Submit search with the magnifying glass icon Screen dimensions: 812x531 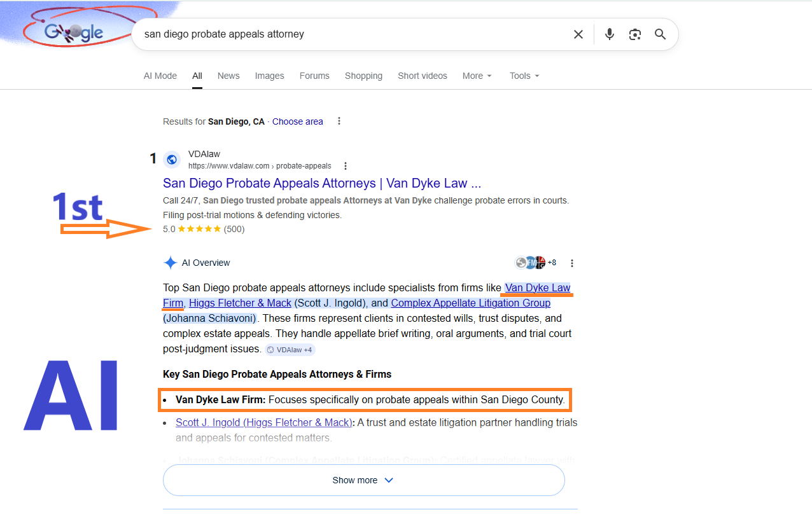pos(660,34)
